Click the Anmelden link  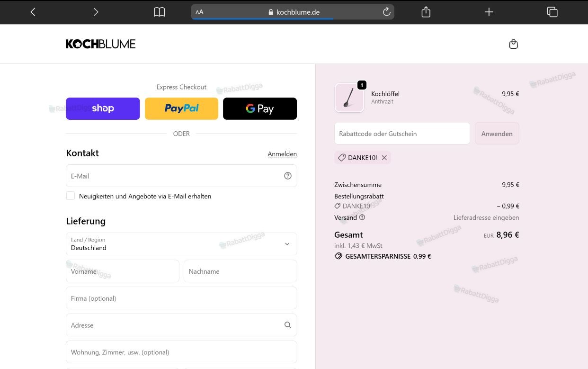click(282, 154)
